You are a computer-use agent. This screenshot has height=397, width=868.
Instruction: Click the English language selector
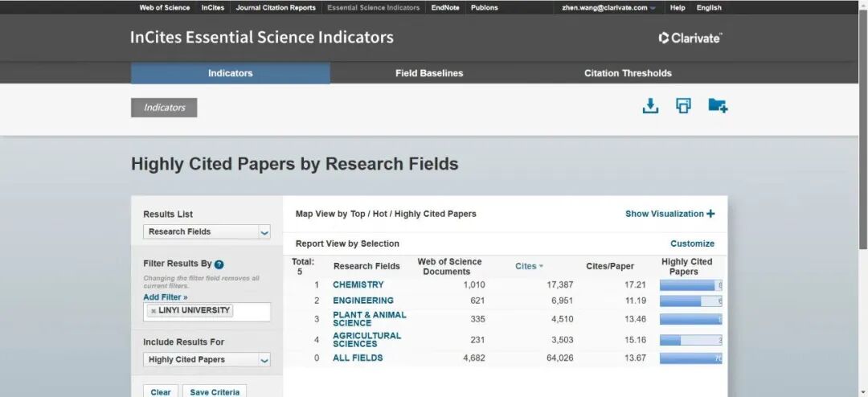[709, 8]
